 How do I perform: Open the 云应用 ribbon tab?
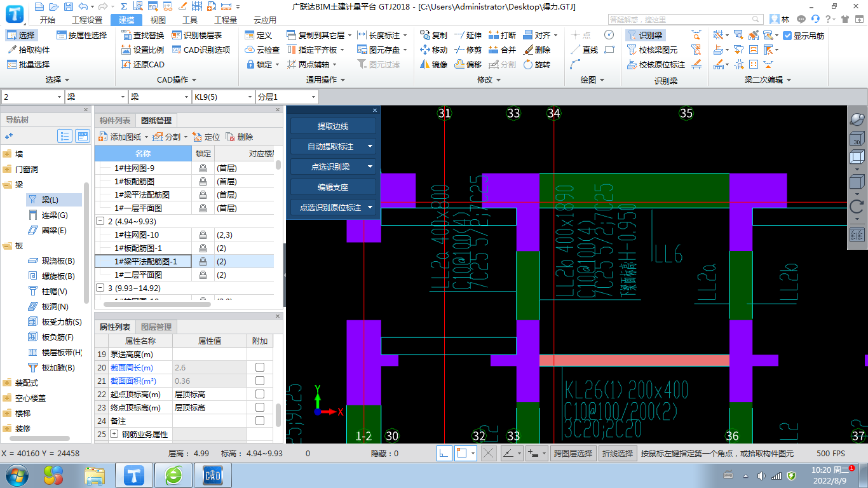(x=265, y=20)
